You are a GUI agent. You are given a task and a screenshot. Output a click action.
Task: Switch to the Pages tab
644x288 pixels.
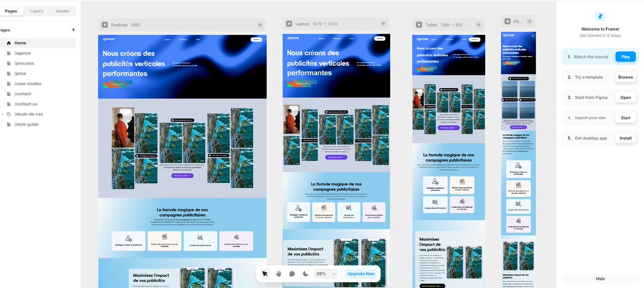point(11,11)
